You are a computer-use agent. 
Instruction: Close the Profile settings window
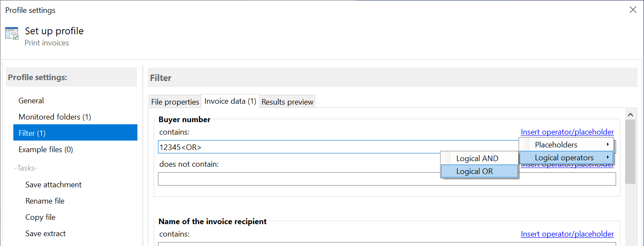633,10
